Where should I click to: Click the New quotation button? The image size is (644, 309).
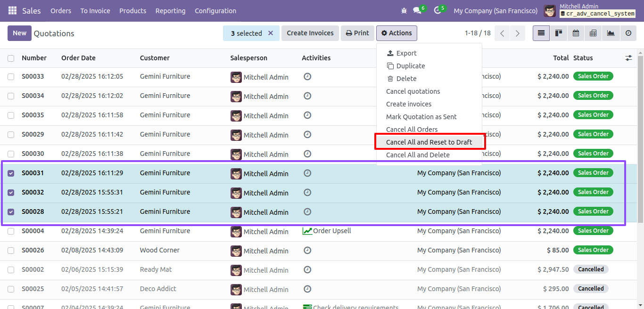pyautogui.click(x=19, y=33)
